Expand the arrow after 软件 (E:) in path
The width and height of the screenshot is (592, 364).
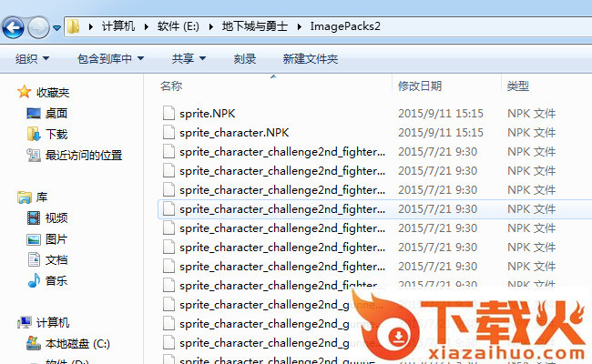[210, 26]
